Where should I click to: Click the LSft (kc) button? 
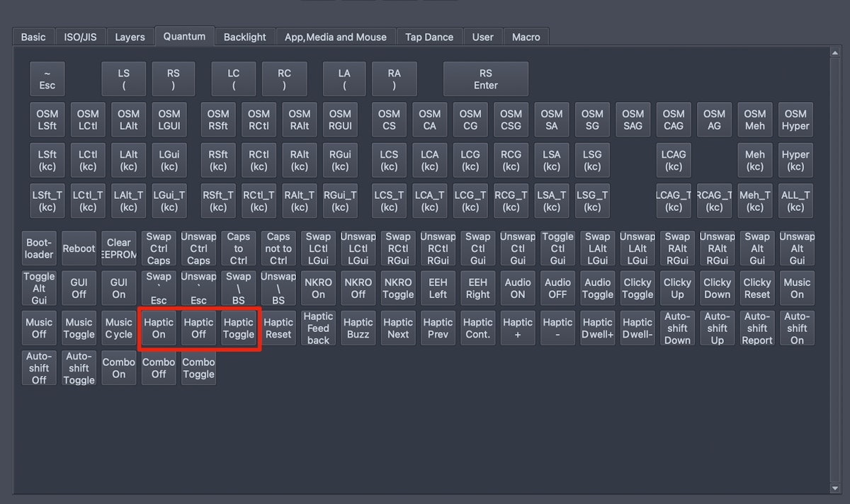point(47,161)
